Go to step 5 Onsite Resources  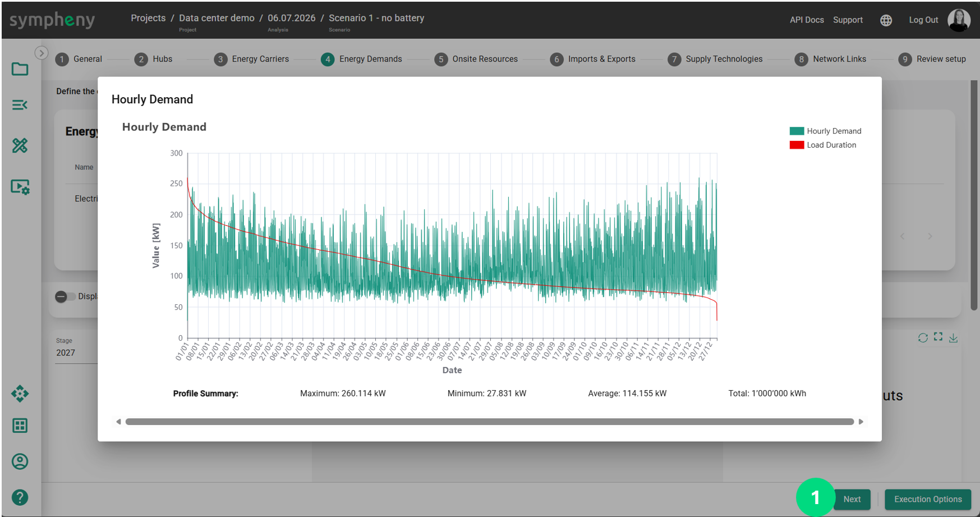(476, 59)
